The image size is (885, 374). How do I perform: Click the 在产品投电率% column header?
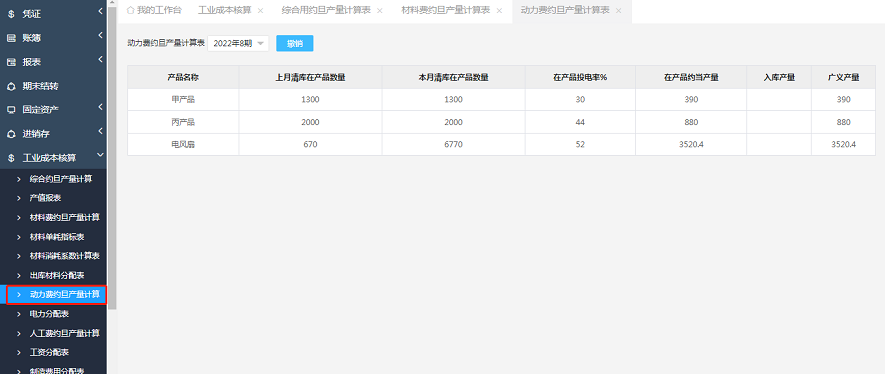point(580,77)
